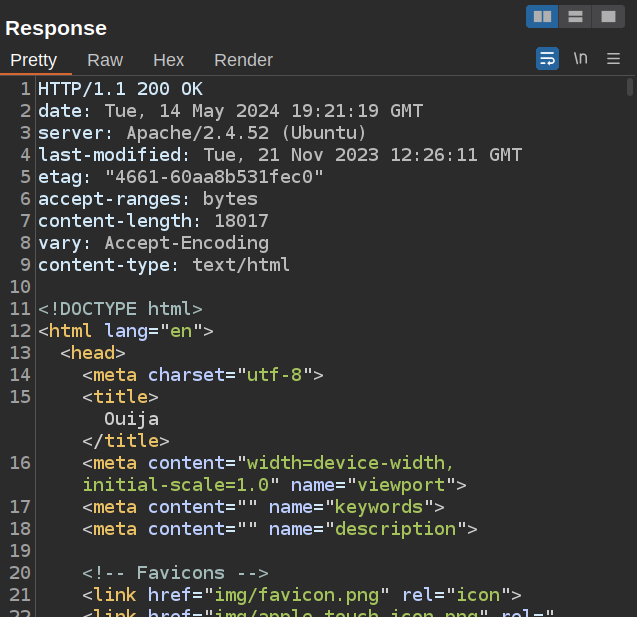Toggle show non-printable \n characters

[x=580, y=59]
